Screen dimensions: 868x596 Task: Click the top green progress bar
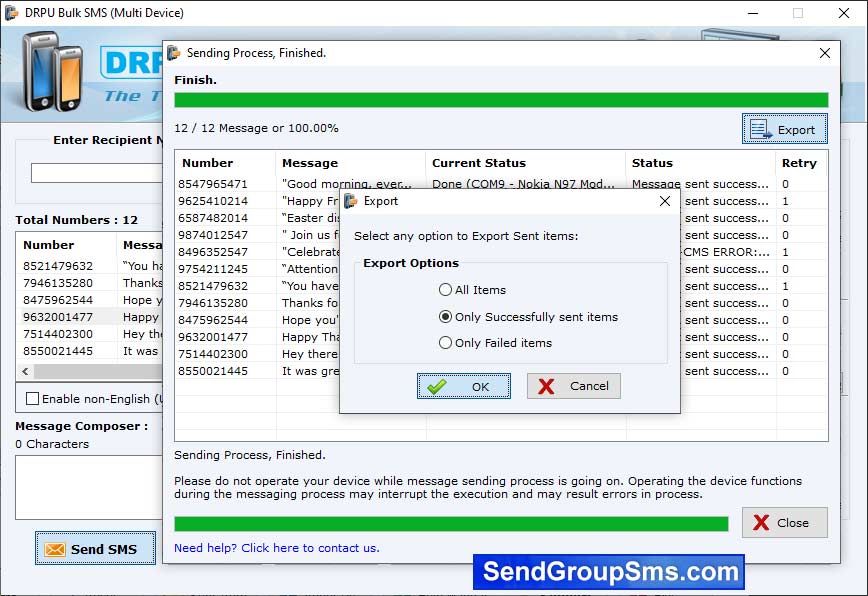click(x=501, y=100)
